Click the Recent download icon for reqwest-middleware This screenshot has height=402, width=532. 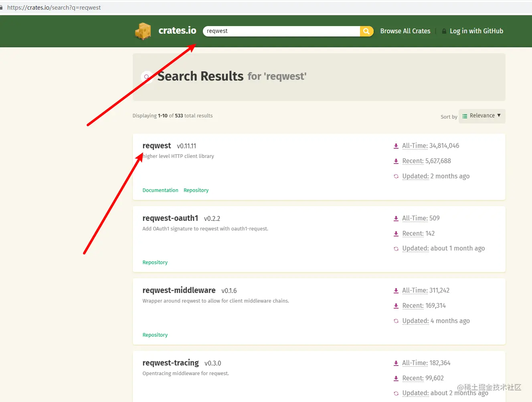click(396, 306)
